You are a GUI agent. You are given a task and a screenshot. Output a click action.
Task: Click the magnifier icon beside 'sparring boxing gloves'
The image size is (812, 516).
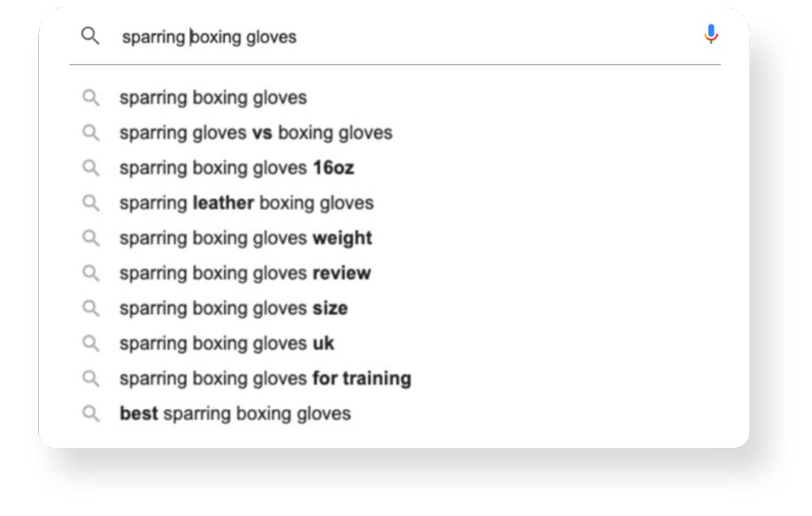[91, 97]
